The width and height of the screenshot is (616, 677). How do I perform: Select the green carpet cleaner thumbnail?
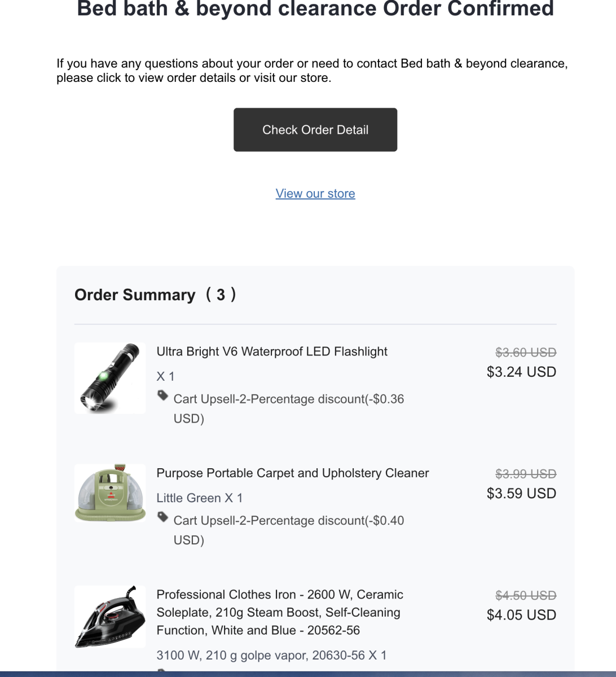110,493
